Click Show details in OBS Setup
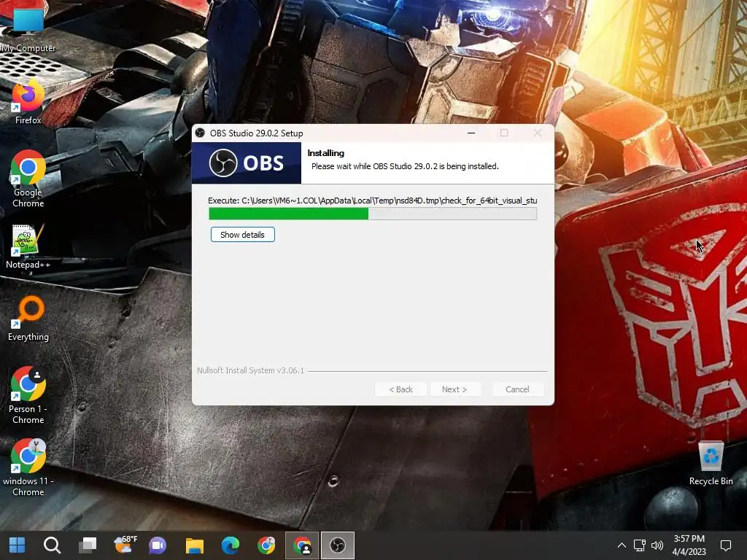This screenshot has width=747, height=560. click(x=242, y=235)
